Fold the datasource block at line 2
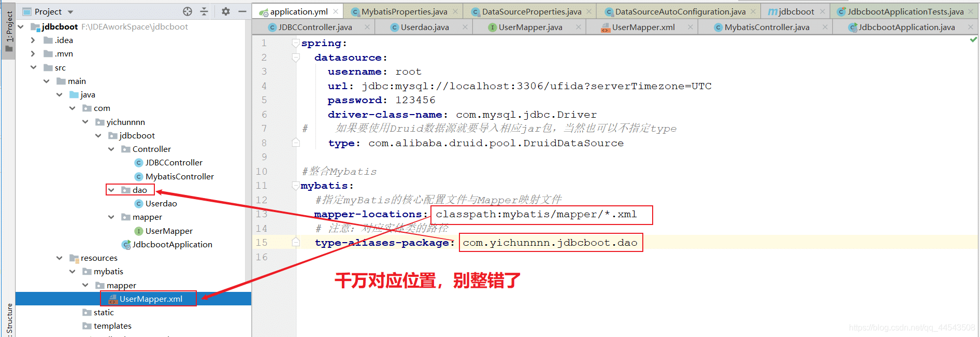 click(x=296, y=58)
